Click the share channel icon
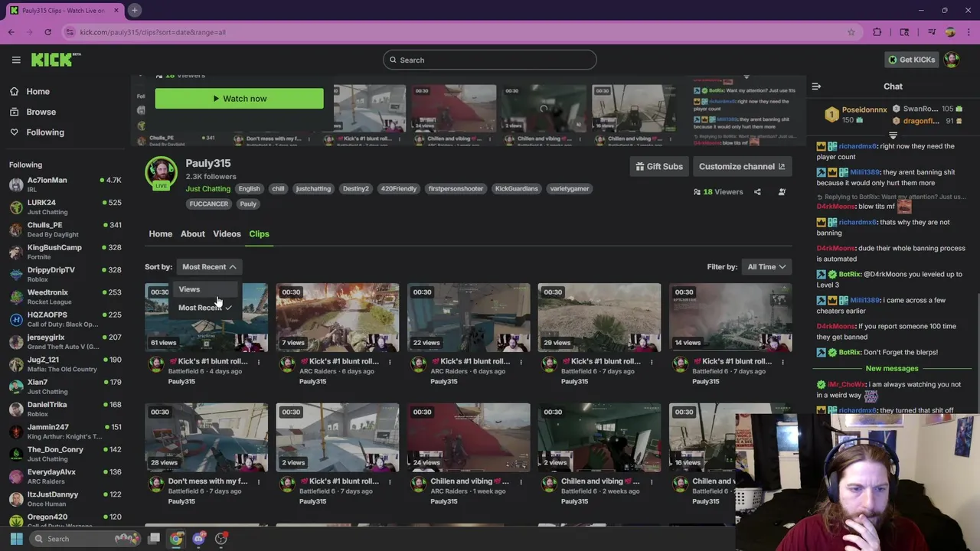Viewport: 980px width, 551px height. [x=757, y=192]
